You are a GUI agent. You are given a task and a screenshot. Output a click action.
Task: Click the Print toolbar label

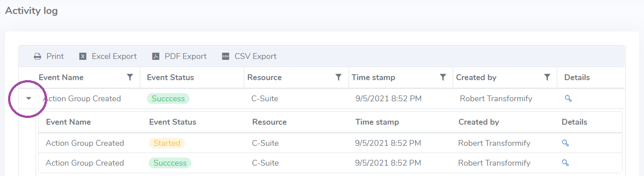point(55,56)
